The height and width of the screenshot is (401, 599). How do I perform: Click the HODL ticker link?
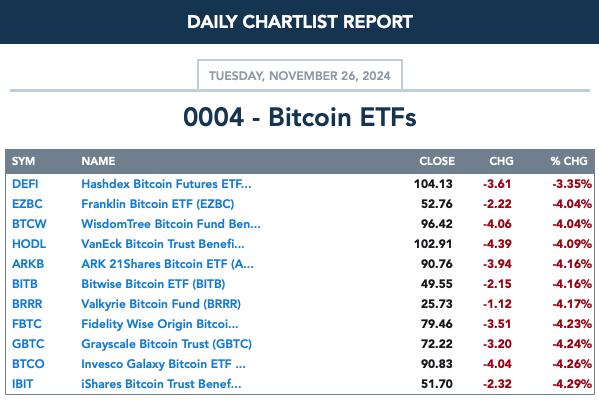click(29, 244)
